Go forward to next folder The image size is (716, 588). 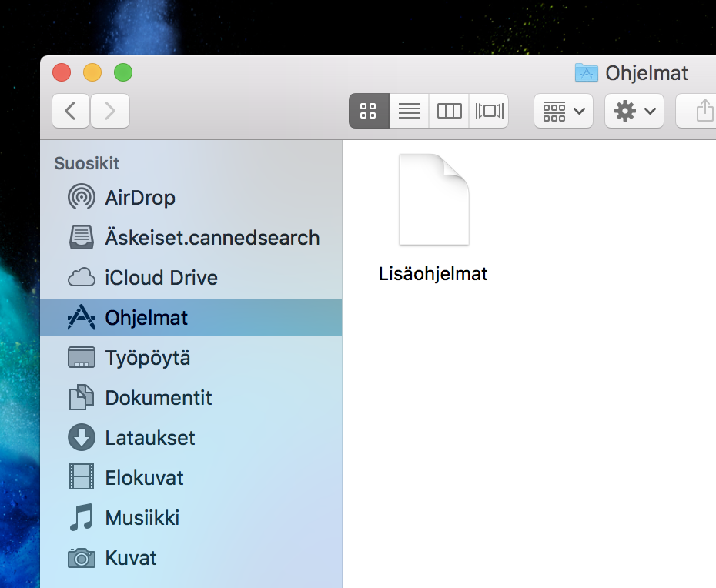coord(110,111)
